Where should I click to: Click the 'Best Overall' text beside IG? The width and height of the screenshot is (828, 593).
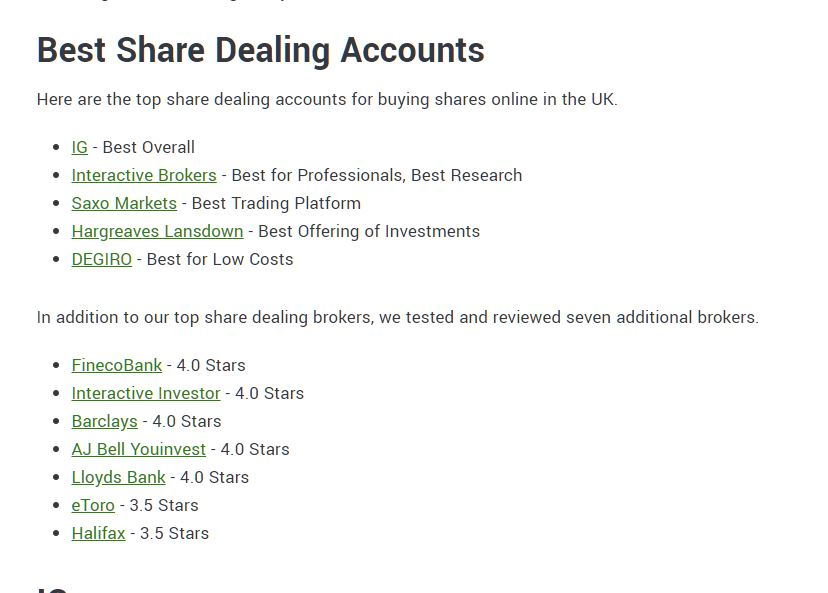tap(148, 147)
